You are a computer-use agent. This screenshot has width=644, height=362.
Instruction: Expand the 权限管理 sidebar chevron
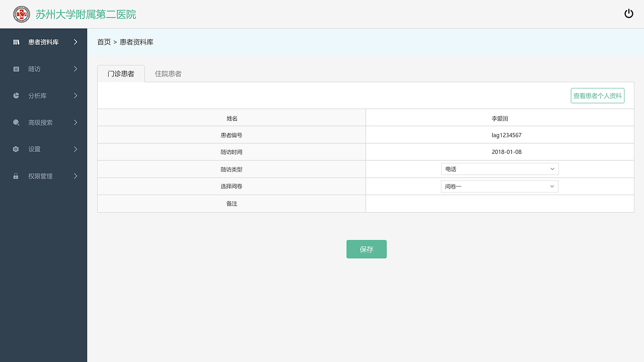pos(75,176)
